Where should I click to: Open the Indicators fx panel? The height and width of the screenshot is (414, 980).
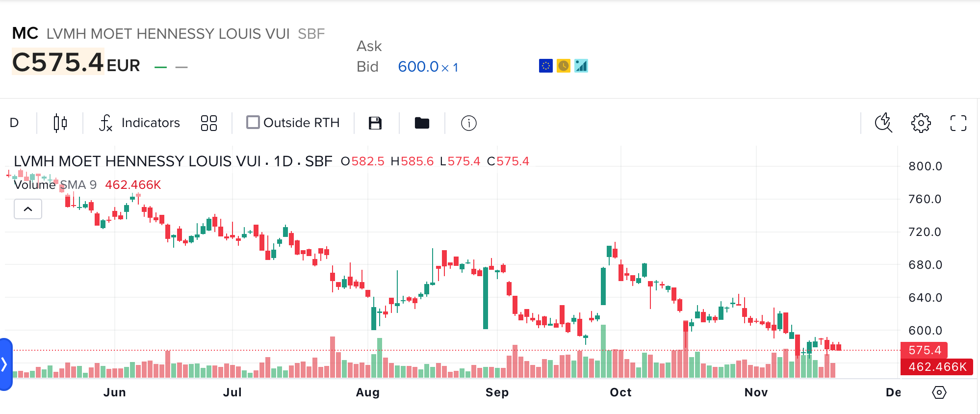(x=139, y=123)
